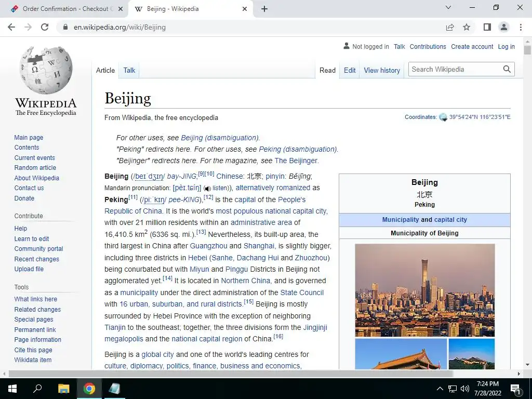The height and width of the screenshot is (399, 532).
Task: Reload the Beijing Wikipedia page
Action: 45,27
